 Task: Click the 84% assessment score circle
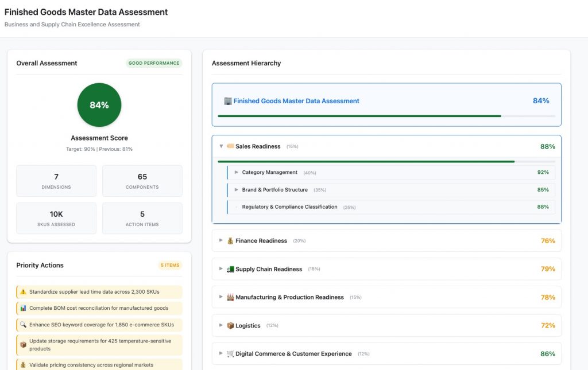click(x=99, y=104)
